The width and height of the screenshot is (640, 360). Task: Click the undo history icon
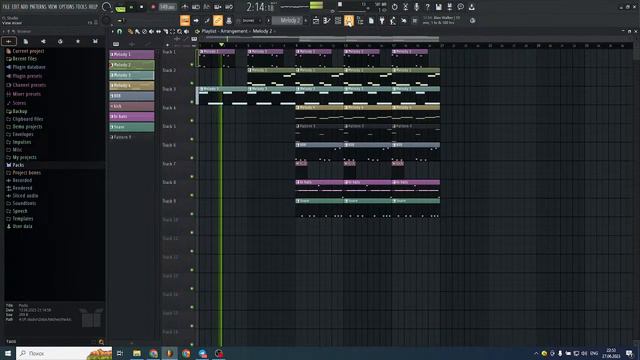click(x=395, y=7)
